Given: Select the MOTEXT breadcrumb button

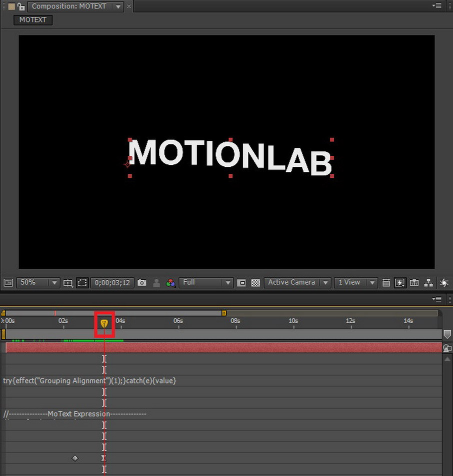Looking at the screenshot, I should pyautogui.click(x=33, y=20).
